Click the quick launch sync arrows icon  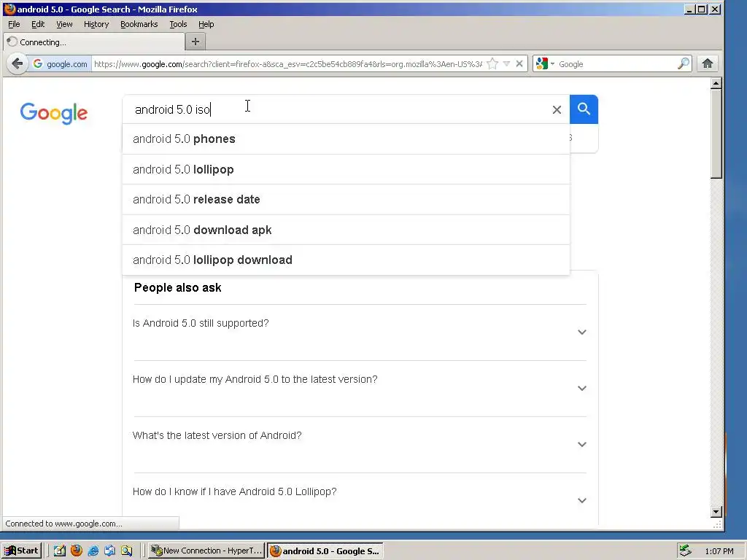pos(109,551)
